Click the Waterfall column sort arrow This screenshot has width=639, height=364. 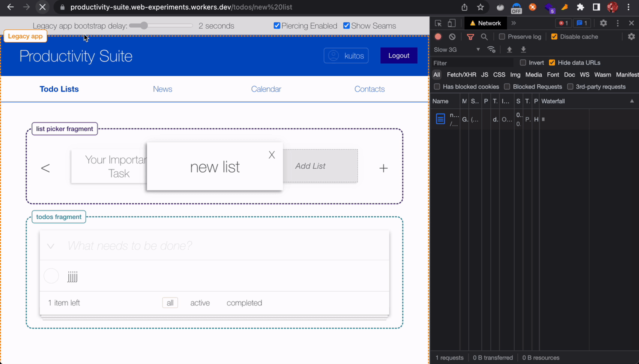click(632, 101)
